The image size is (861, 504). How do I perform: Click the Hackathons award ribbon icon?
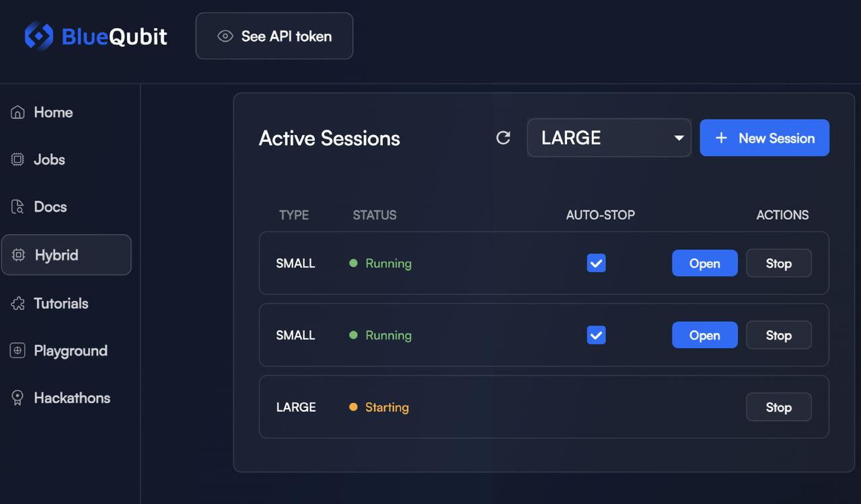point(17,398)
